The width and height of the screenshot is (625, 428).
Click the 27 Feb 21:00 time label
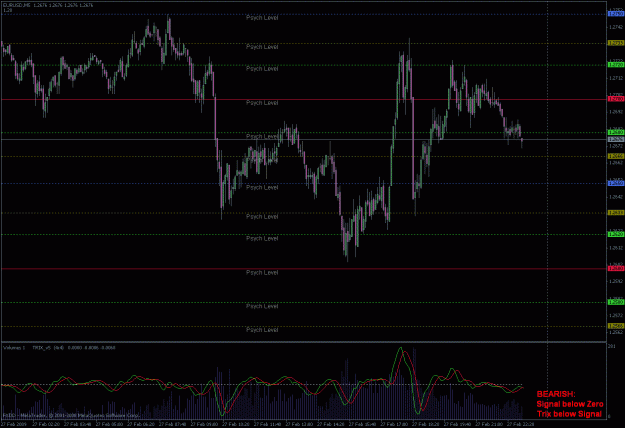pyautogui.click(x=489, y=424)
